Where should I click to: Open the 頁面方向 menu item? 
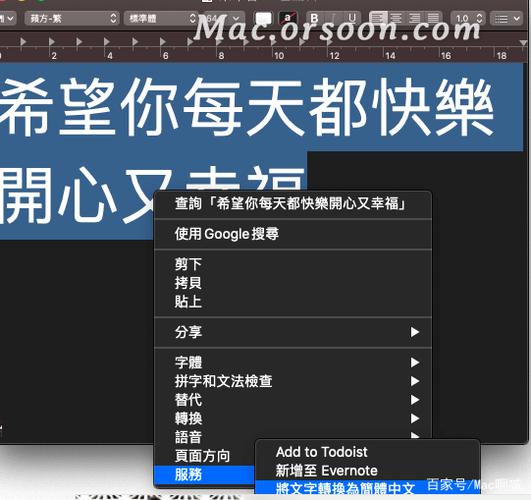[x=205, y=456]
